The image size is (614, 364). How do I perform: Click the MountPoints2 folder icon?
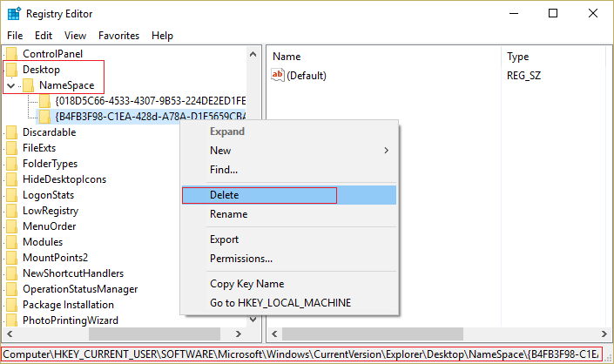12,258
